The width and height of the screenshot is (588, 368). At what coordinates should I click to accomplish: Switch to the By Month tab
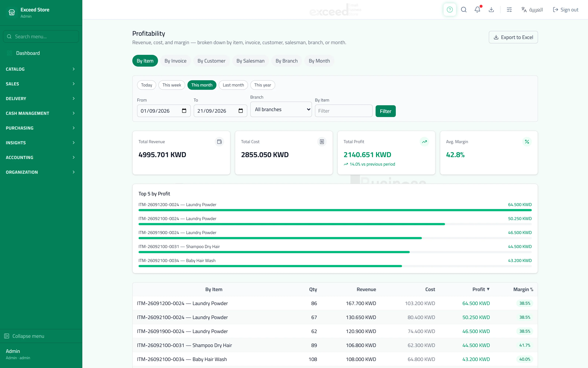point(319,61)
